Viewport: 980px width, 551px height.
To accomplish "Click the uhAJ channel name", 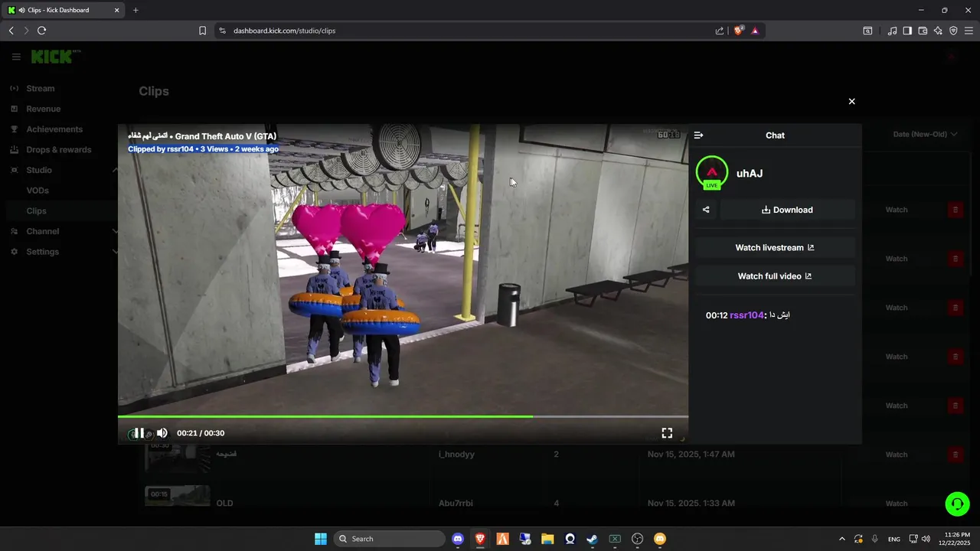I will point(750,174).
